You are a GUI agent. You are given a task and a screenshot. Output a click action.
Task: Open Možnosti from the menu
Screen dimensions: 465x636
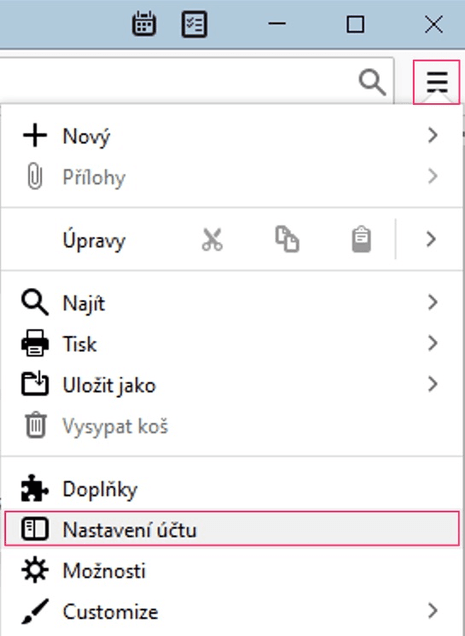[x=232, y=571]
